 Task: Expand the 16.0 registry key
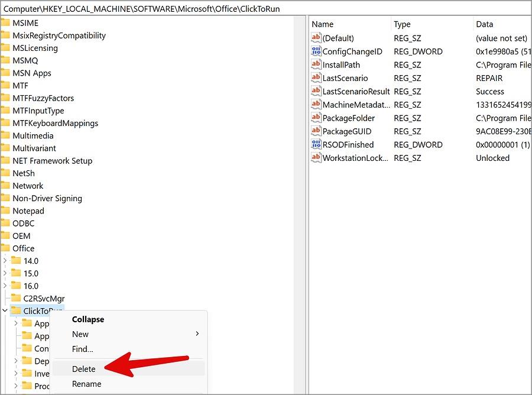(5, 286)
